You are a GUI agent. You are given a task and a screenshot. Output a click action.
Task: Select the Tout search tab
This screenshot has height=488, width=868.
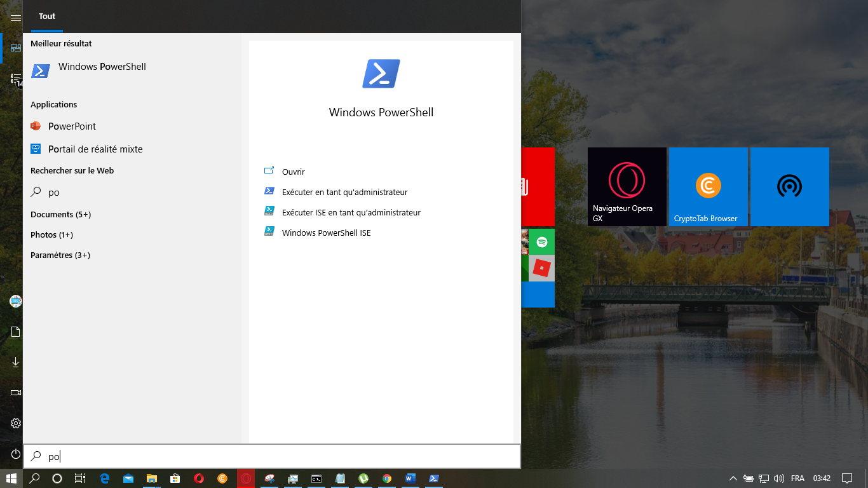tap(47, 16)
